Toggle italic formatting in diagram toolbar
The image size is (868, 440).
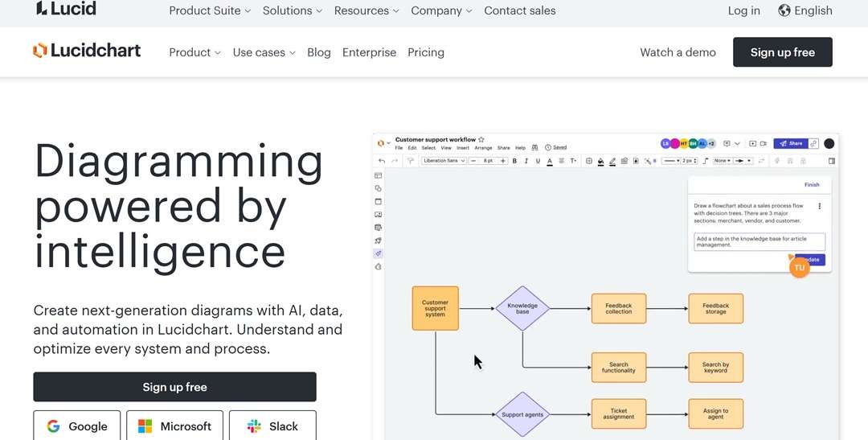click(526, 161)
